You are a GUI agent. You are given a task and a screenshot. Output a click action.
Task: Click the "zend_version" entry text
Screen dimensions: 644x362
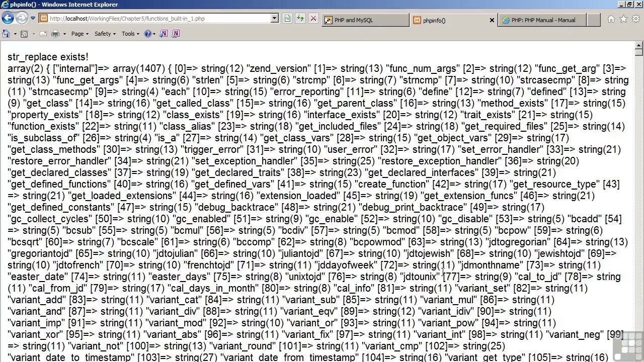point(278,68)
